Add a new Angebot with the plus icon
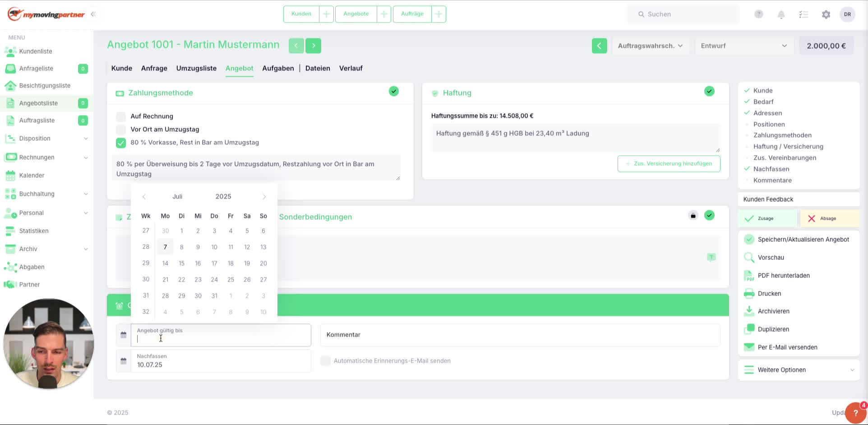The image size is (868, 425). tap(384, 14)
